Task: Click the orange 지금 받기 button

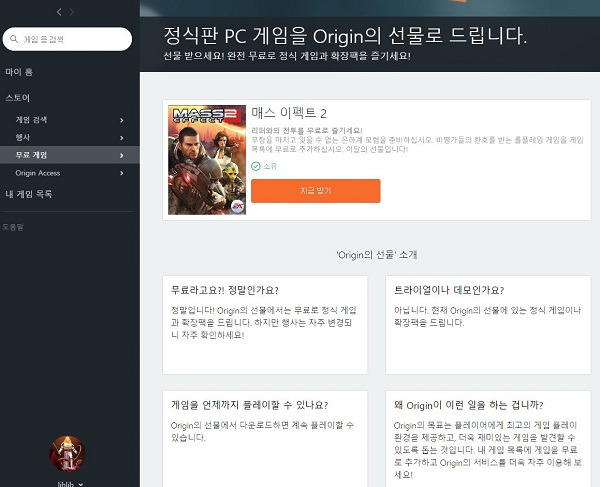Action: [316, 191]
